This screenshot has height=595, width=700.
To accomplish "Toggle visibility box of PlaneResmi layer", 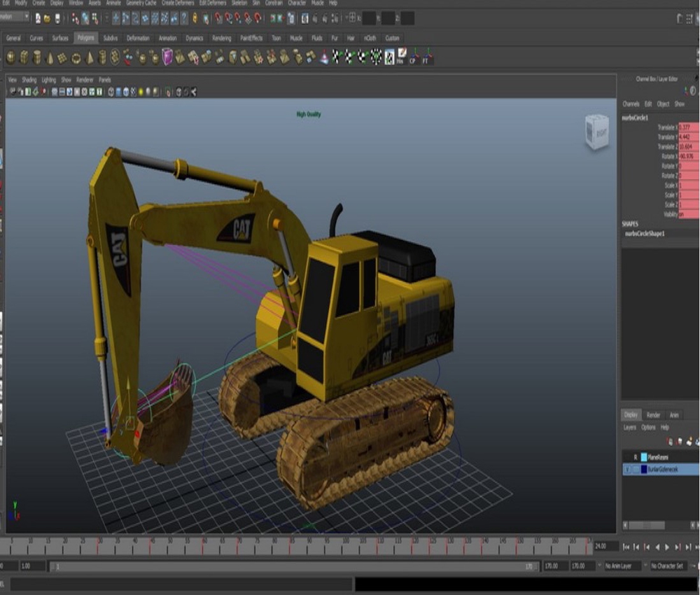I will point(627,456).
